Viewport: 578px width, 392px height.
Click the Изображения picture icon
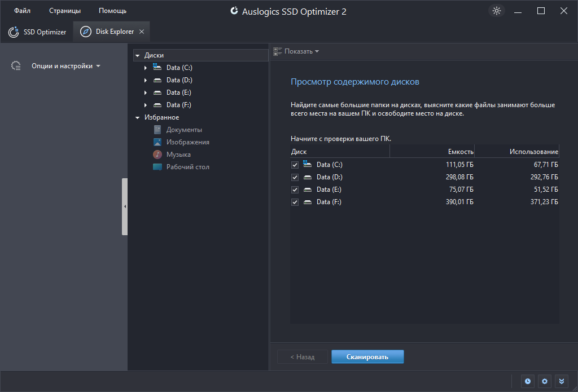click(157, 142)
